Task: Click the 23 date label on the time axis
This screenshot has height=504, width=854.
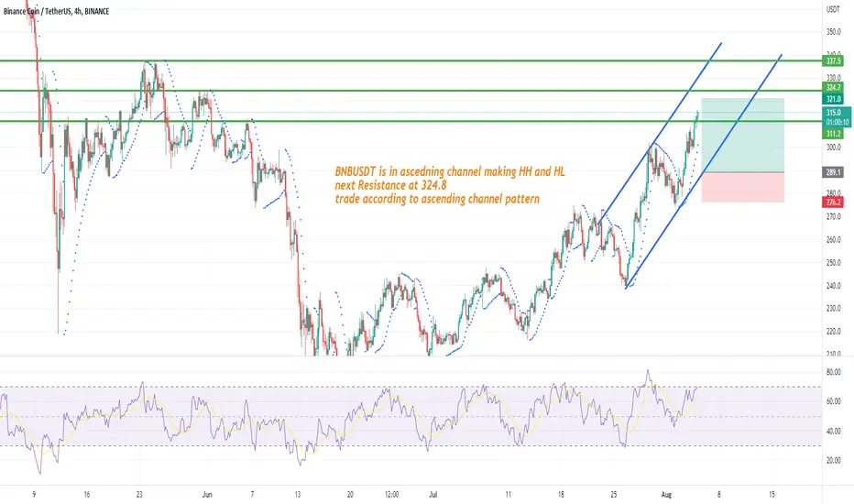Action: [139, 495]
